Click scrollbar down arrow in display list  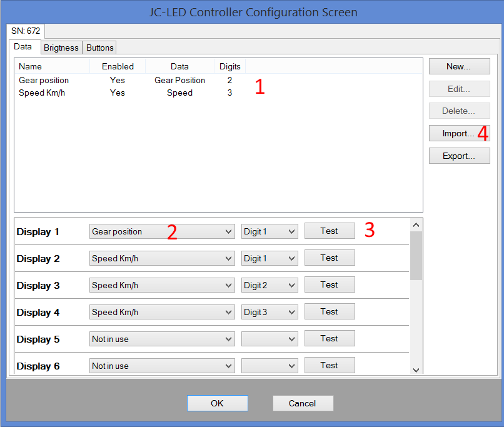pyautogui.click(x=416, y=369)
